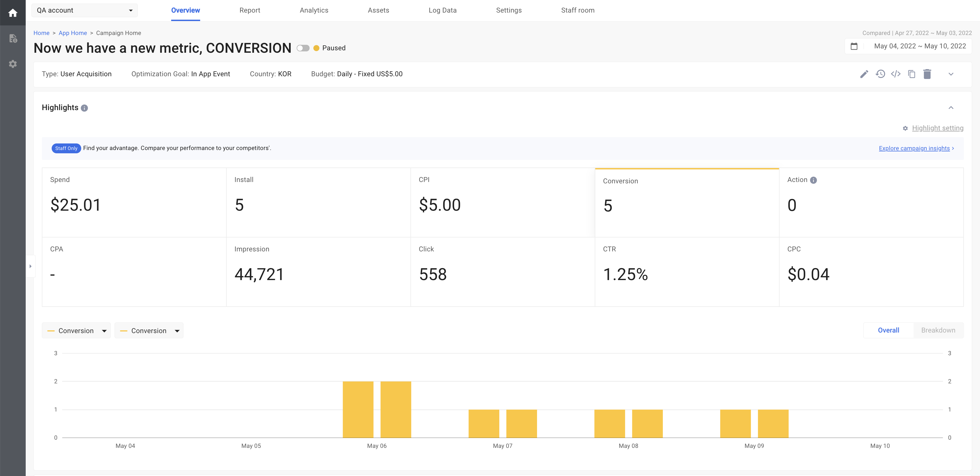Open the Highlight setting link
The width and height of the screenshot is (980, 476).
937,128
